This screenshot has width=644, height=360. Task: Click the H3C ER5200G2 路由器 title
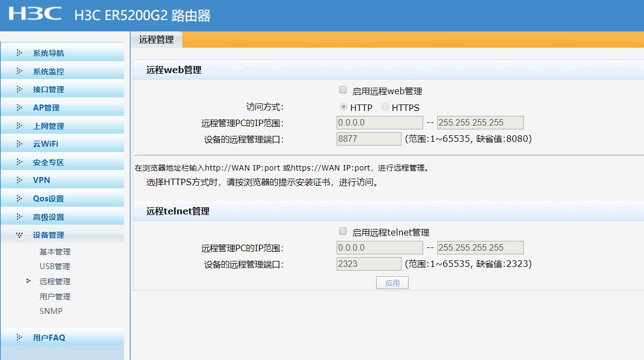[142, 16]
